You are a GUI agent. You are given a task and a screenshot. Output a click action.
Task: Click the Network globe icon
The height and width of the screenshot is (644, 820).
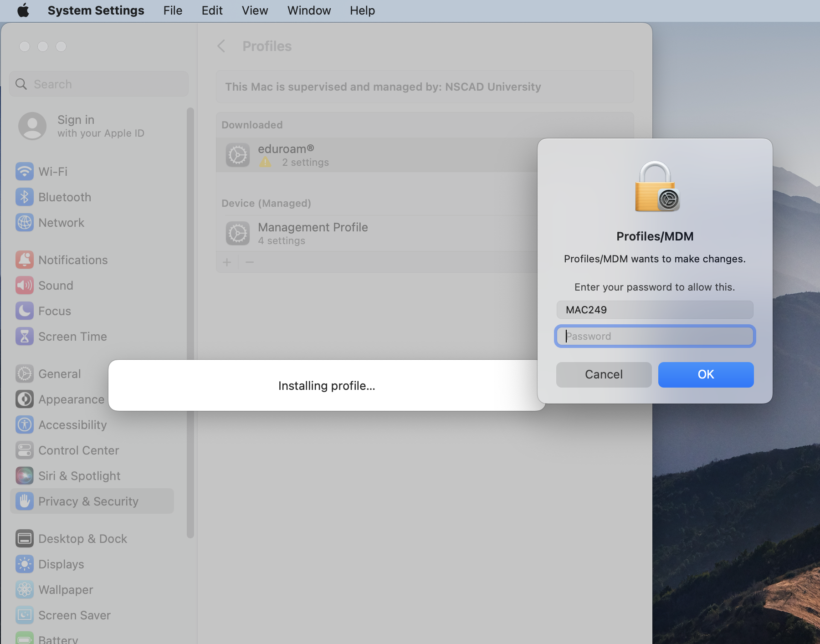tap(25, 222)
